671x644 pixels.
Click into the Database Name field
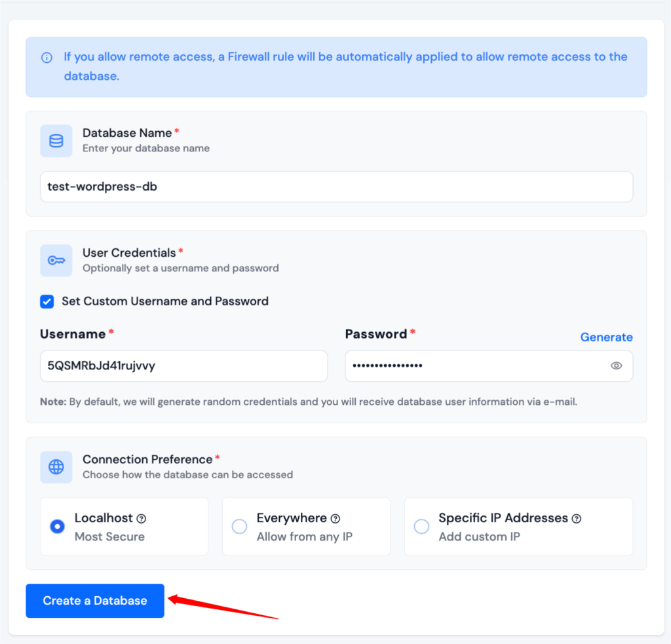[x=336, y=187]
